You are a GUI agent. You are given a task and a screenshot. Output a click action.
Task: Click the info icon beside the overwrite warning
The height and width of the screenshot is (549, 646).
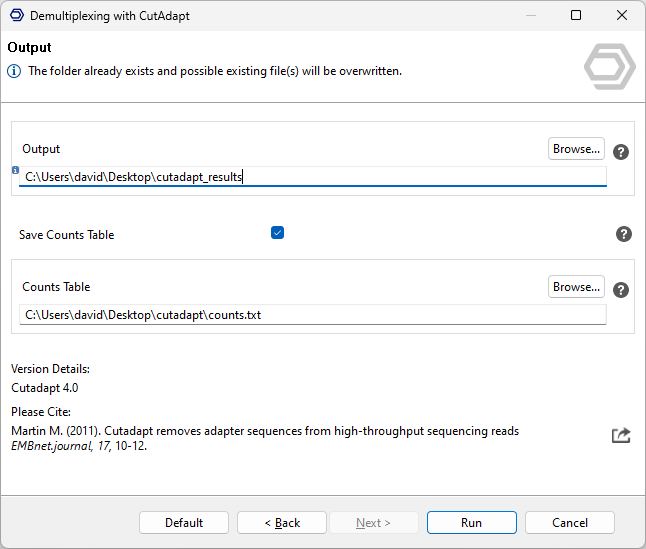coord(14,71)
